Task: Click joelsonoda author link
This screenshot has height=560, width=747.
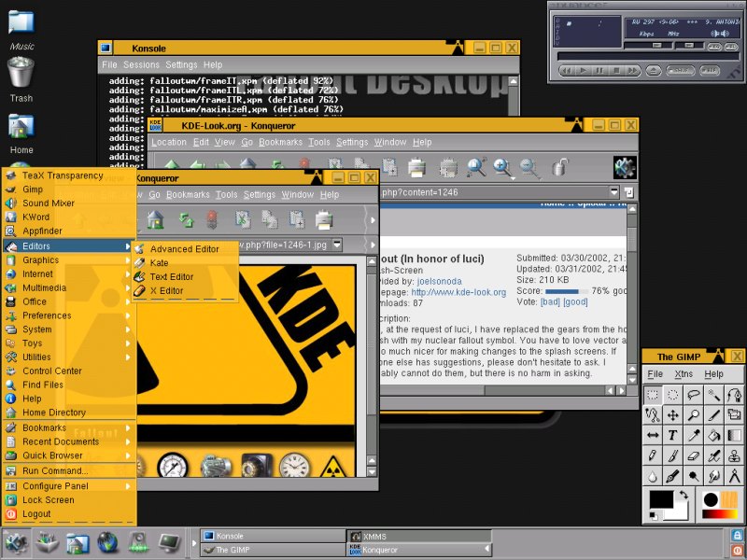Action: (x=439, y=282)
